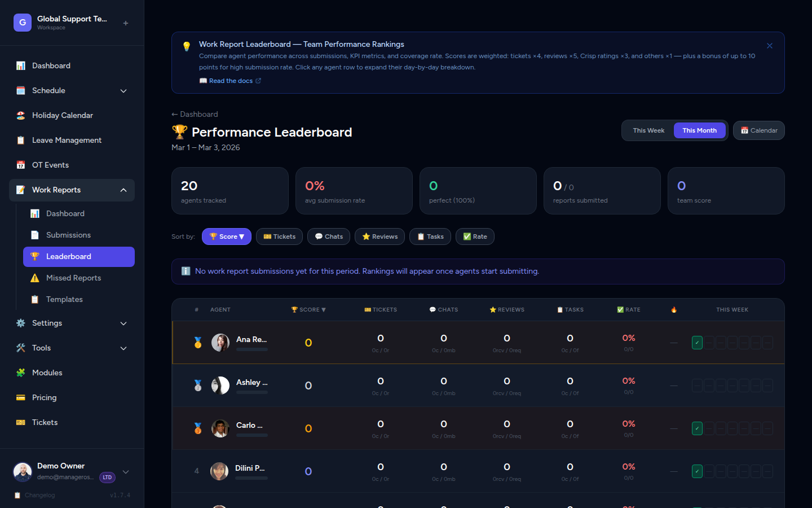Switch to the This Week tab
This screenshot has height=508, width=812.
[647, 130]
